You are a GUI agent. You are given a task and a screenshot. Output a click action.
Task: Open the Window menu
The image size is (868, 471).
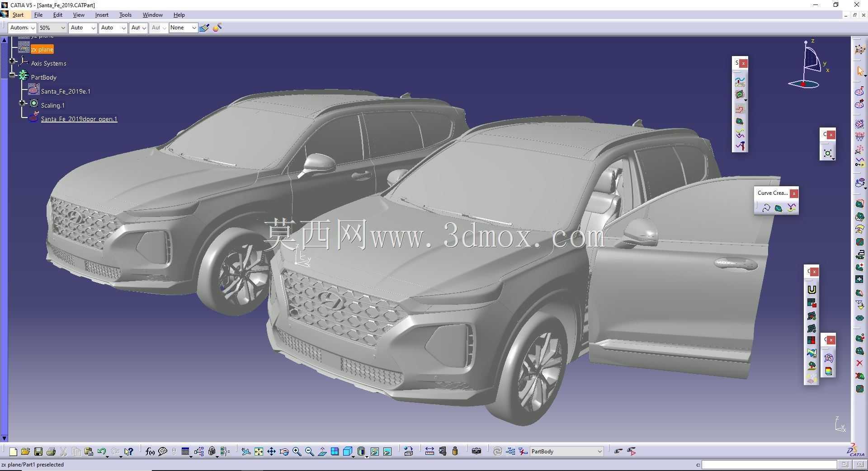pos(153,15)
